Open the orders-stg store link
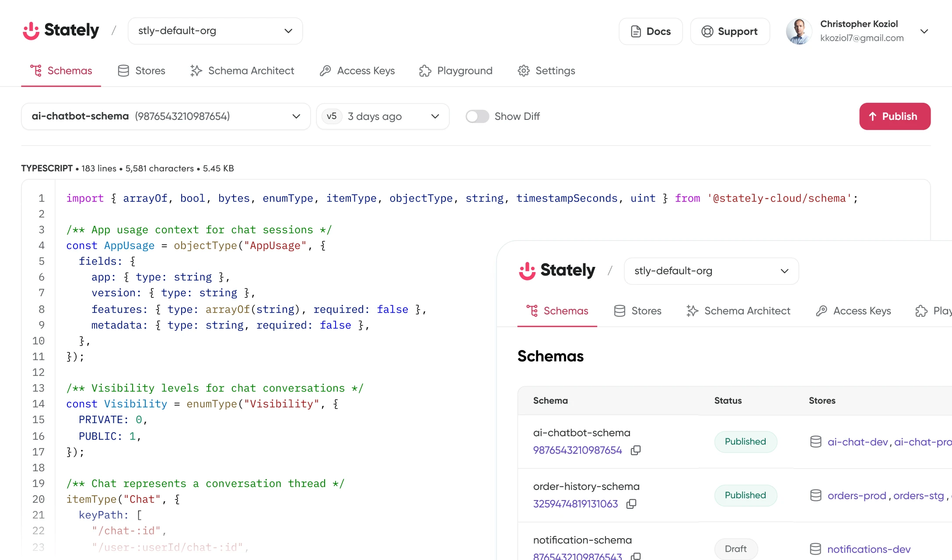952x560 pixels. click(x=918, y=496)
